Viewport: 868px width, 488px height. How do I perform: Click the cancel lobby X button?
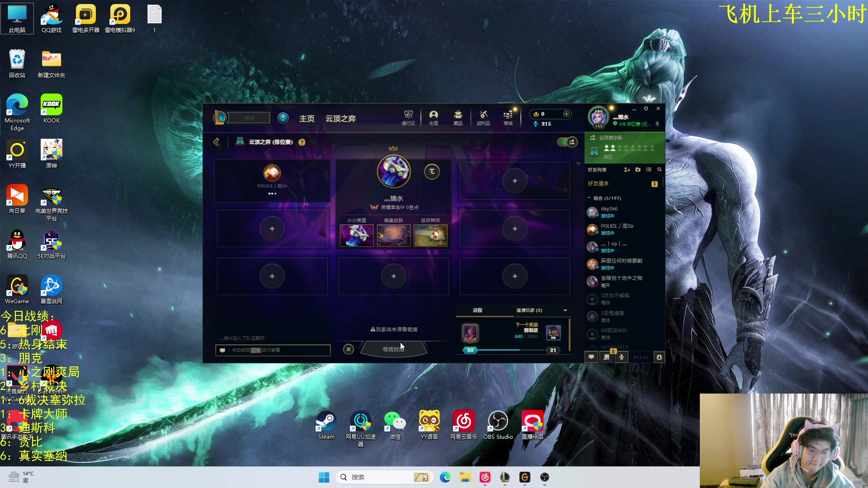(x=348, y=349)
